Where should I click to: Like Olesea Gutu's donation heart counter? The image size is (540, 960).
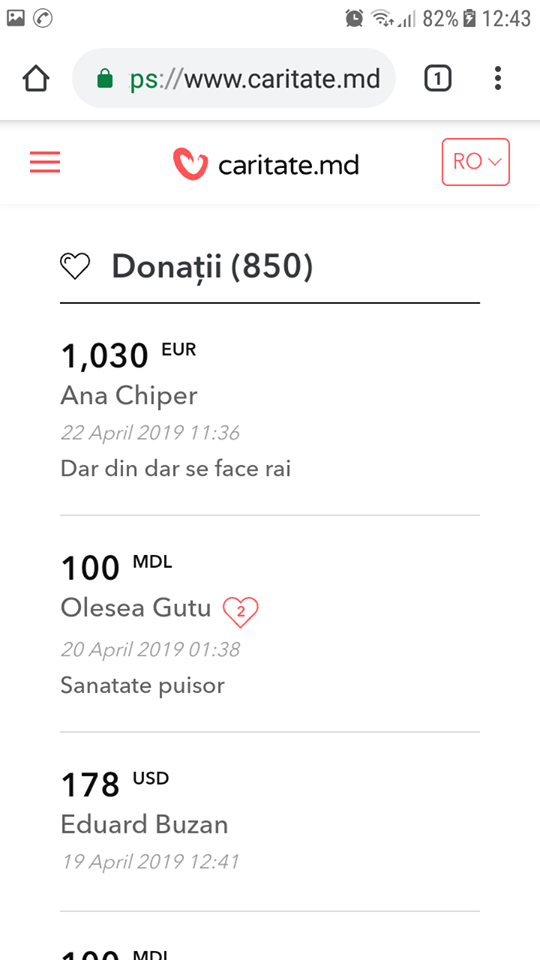241,611
